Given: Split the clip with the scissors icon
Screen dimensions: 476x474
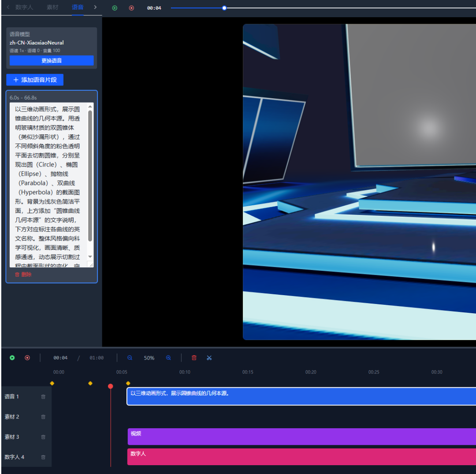Looking at the screenshot, I should tap(209, 358).
